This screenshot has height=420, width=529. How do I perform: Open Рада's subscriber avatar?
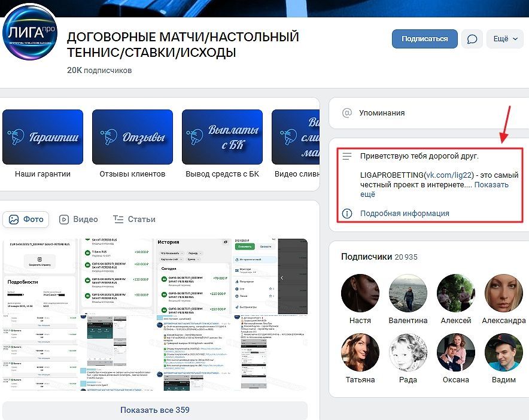tap(408, 352)
